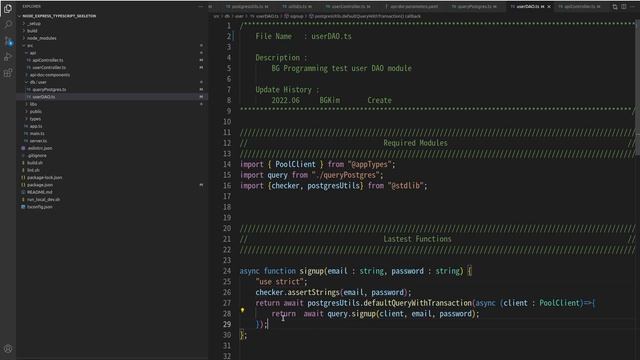
Task: Collapse the db / user folder
Action: click(x=38, y=82)
